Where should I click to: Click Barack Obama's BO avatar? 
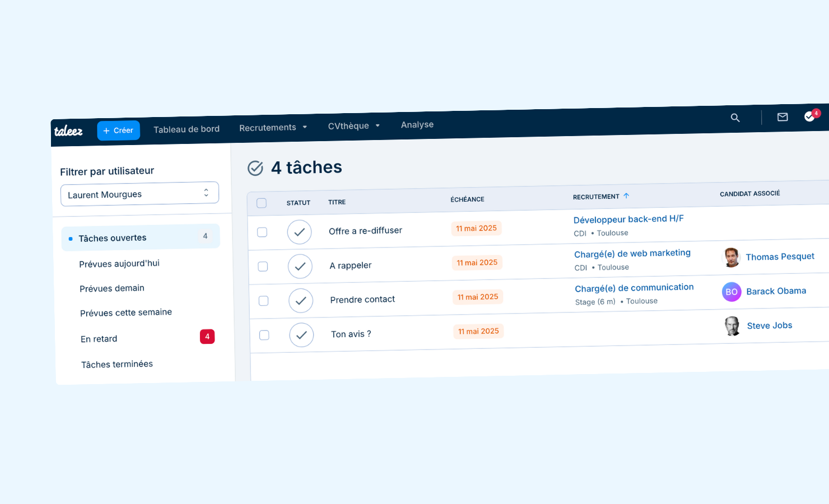(x=732, y=292)
